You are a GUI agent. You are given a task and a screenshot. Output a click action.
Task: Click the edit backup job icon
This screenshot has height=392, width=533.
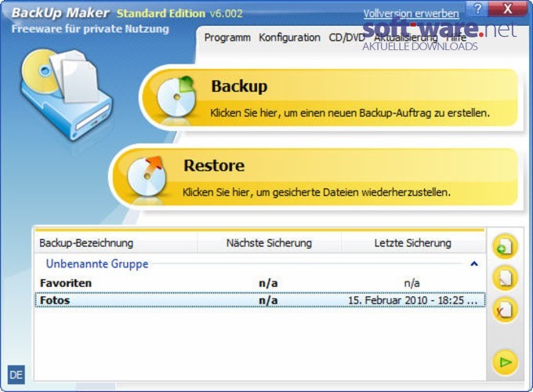pyautogui.click(x=505, y=278)
